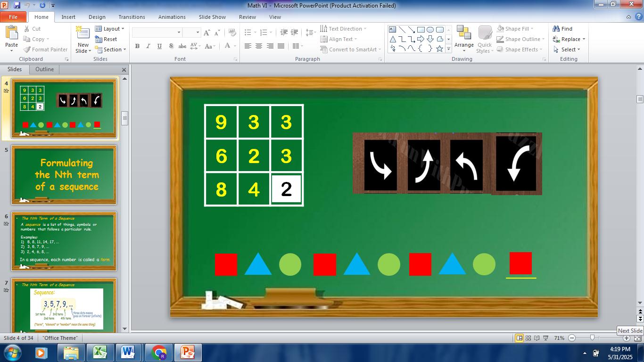Pick the star shape from the shapes gallery
The width and height of the screenshot is (644, 362).
[x=439, y=49]
